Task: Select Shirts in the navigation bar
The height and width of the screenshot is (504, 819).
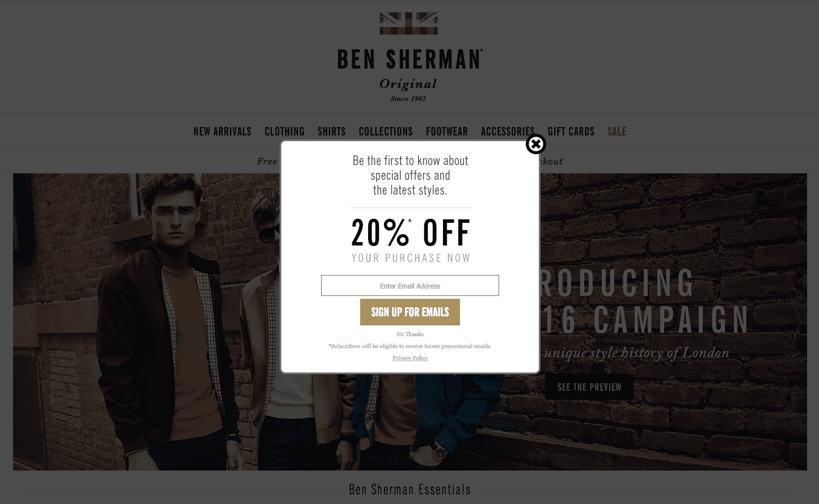Action: (331, 132)
